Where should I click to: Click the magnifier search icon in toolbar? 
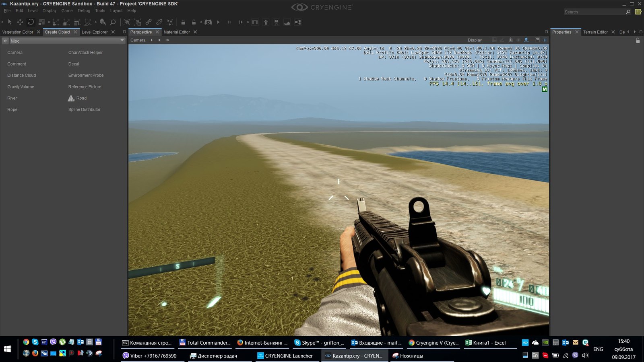point(113,22)
